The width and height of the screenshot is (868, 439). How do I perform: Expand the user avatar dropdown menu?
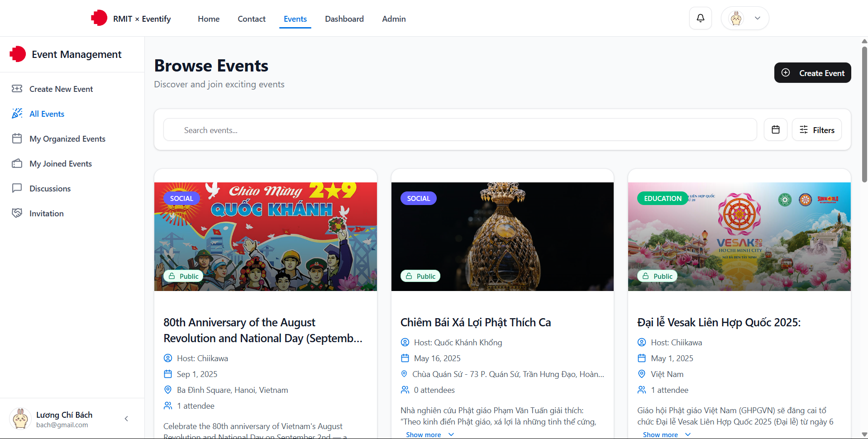pyautogui.click(x=745, y=18)
